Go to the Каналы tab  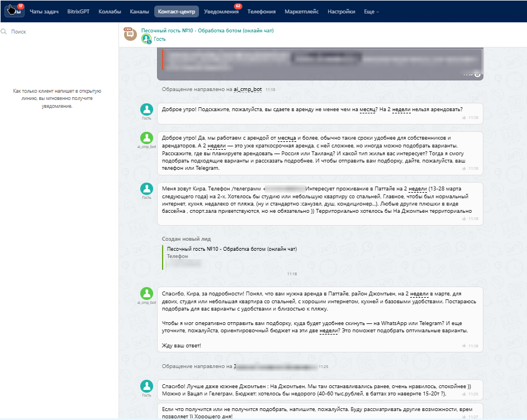click(139, 11)
